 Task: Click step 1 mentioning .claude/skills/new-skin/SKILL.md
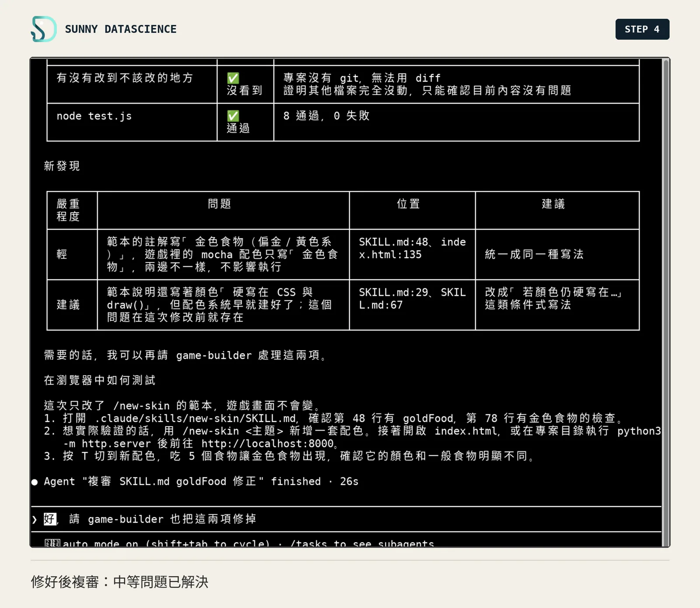(333, 418)
